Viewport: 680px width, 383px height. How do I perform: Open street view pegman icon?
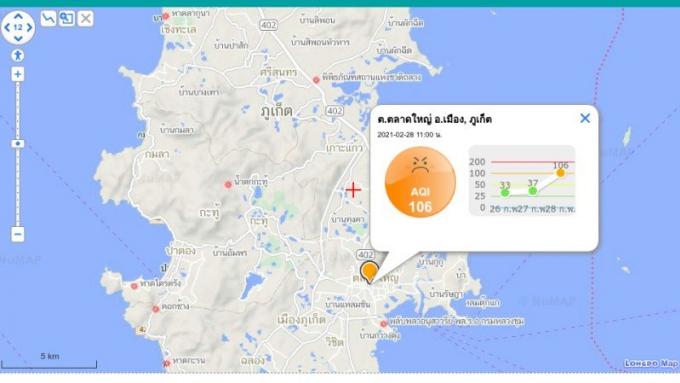pyautogui.click(x=18, y=56)
